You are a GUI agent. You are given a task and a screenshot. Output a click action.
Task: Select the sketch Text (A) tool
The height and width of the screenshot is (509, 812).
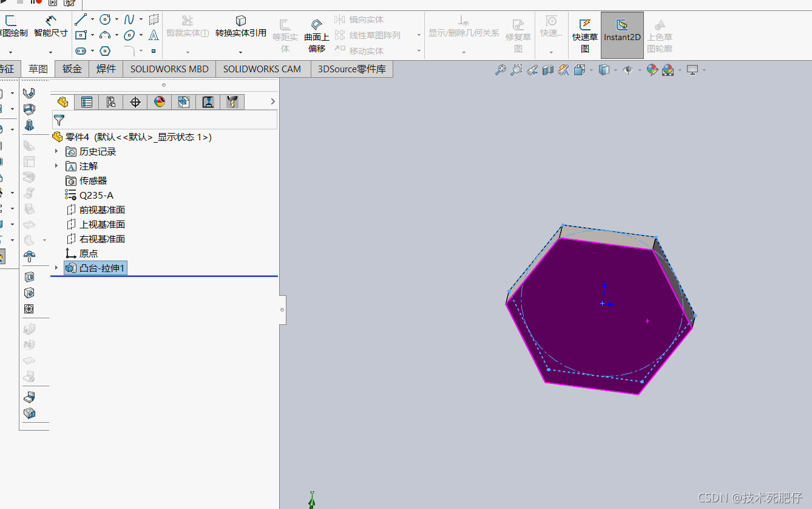tap(154, 35)
